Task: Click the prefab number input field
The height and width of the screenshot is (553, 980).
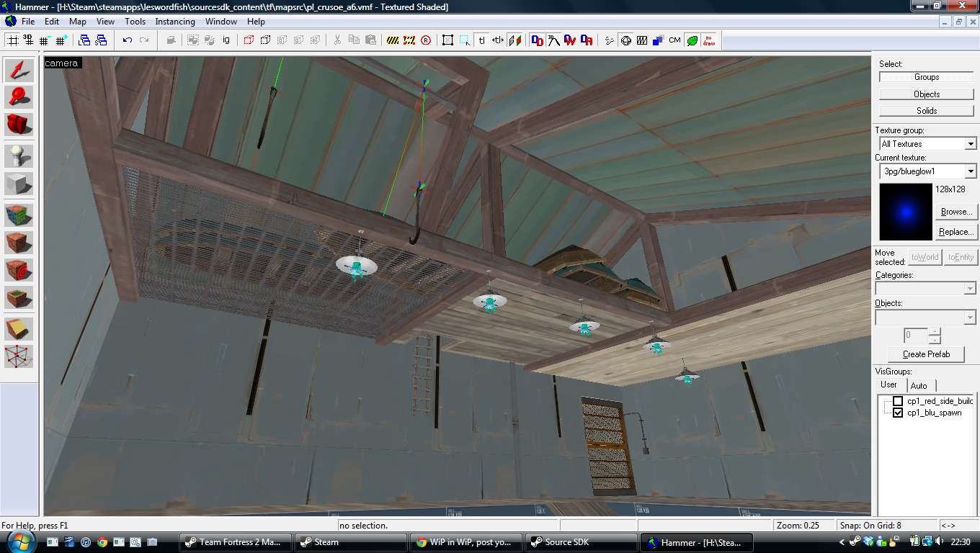Action: 916,336
